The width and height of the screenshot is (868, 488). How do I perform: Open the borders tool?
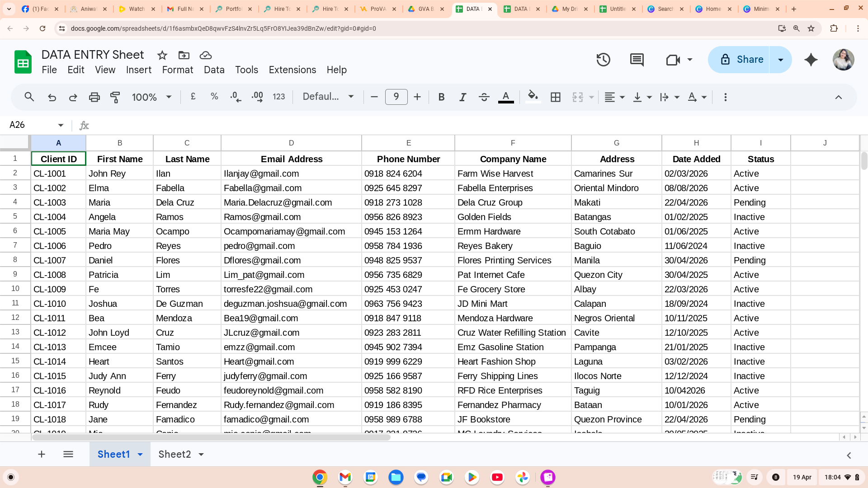pos(556,97)
